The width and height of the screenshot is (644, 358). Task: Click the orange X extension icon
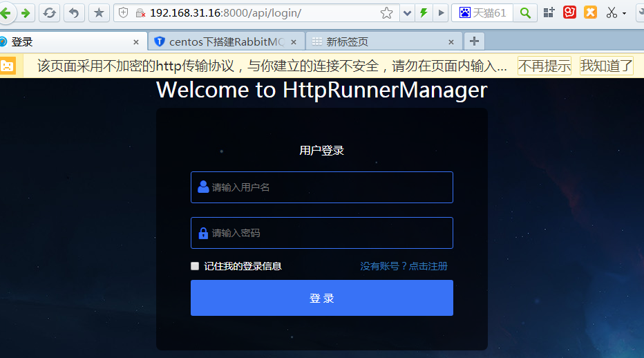(590, 12)
